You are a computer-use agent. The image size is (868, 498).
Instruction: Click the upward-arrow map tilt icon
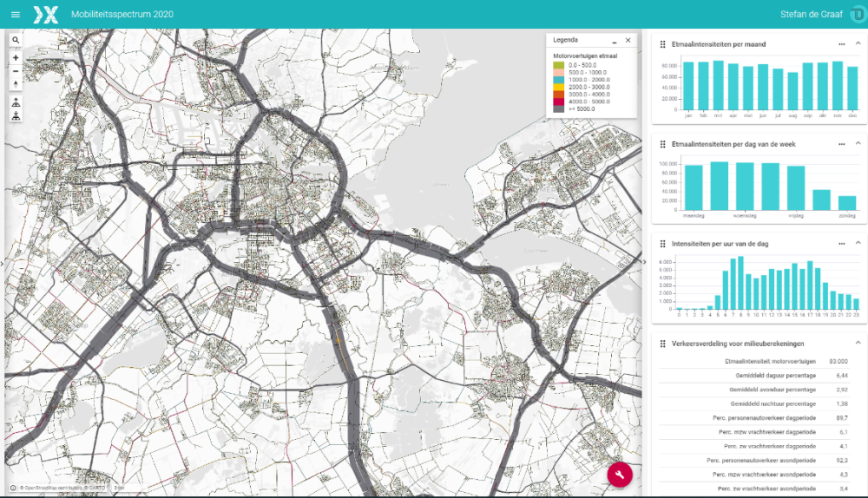point(16,103)
